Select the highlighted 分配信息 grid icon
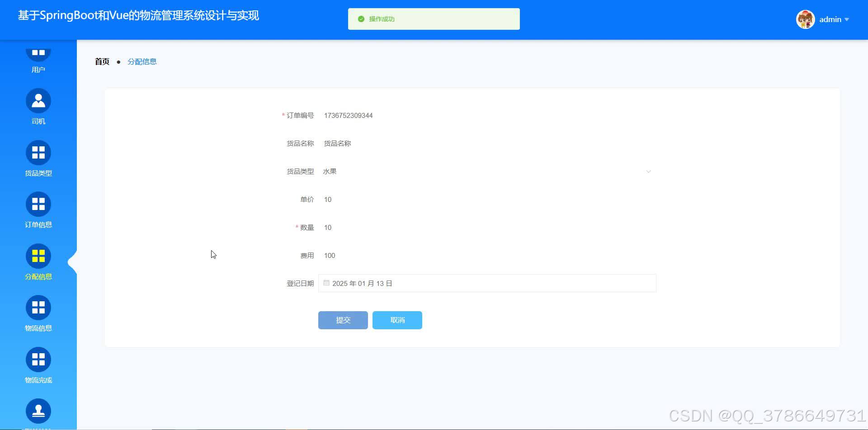Viewport: 868px width, 430px height. [x=38, y=256]
